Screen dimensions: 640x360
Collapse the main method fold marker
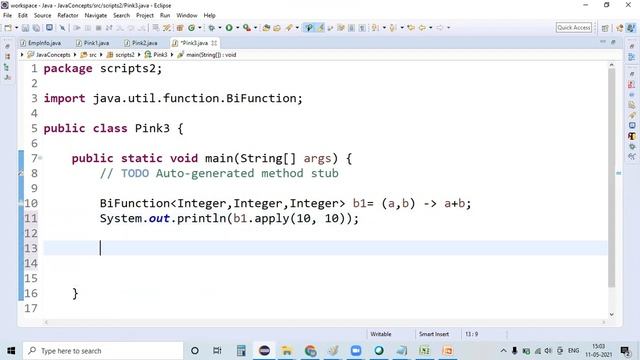(x=40, y=158)
